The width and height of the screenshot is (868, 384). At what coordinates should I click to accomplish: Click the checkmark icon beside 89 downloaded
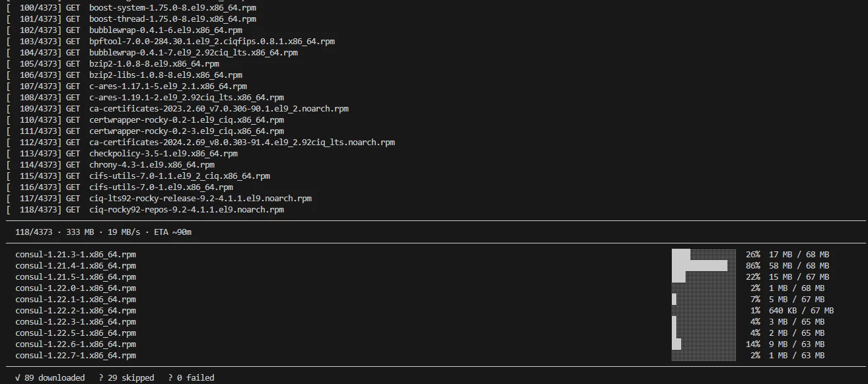click(x=18, y=378)
